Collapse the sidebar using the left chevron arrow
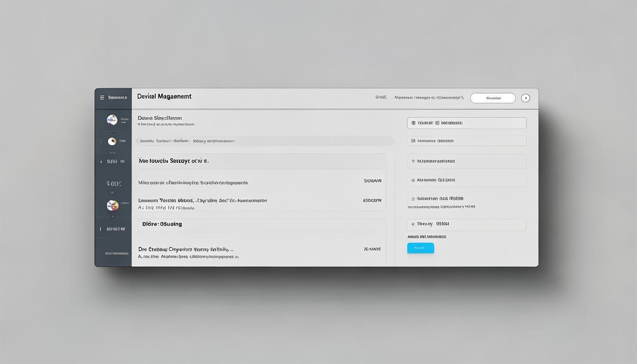This screenshot has height=364, width=637. pyautogui.click(x=100, y=141)
